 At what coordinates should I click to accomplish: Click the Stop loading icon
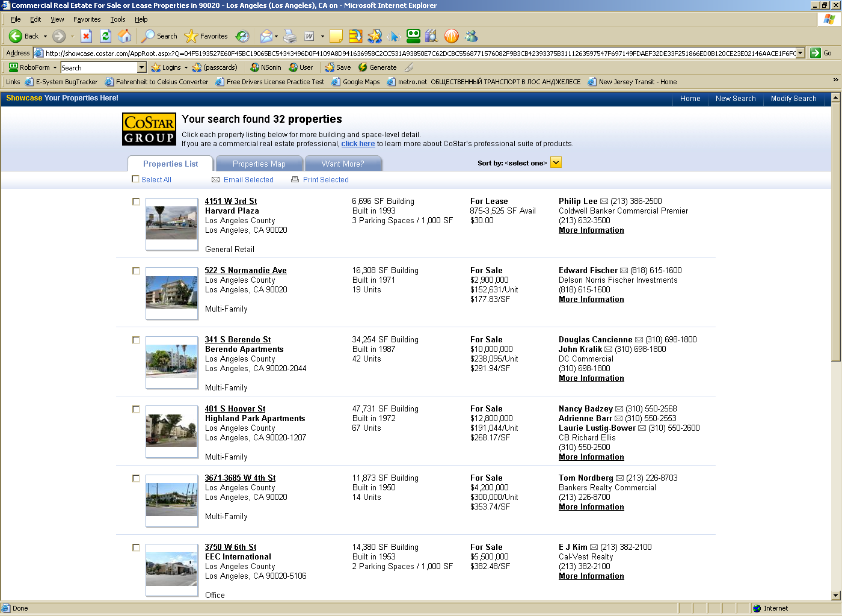click(x=86, y=36)
